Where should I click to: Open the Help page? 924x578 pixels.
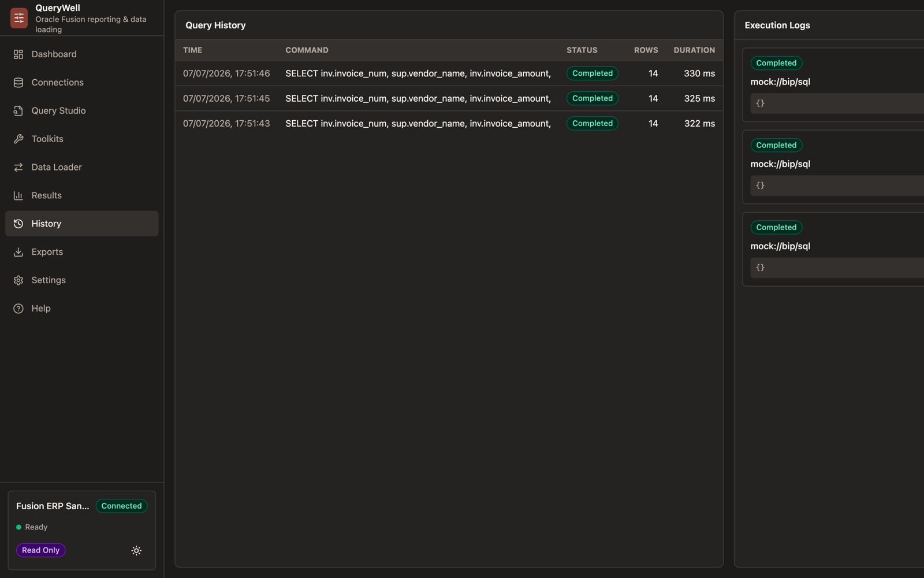82,309
